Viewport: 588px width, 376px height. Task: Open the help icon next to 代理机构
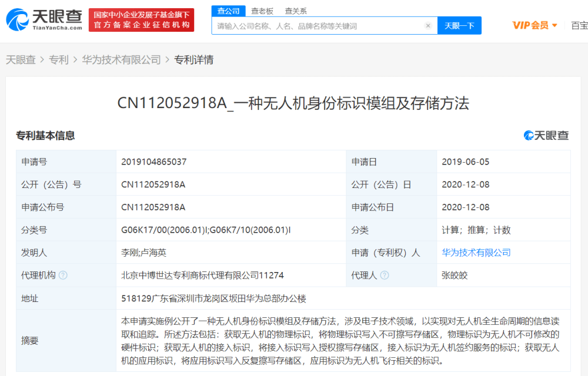(63, 276)
